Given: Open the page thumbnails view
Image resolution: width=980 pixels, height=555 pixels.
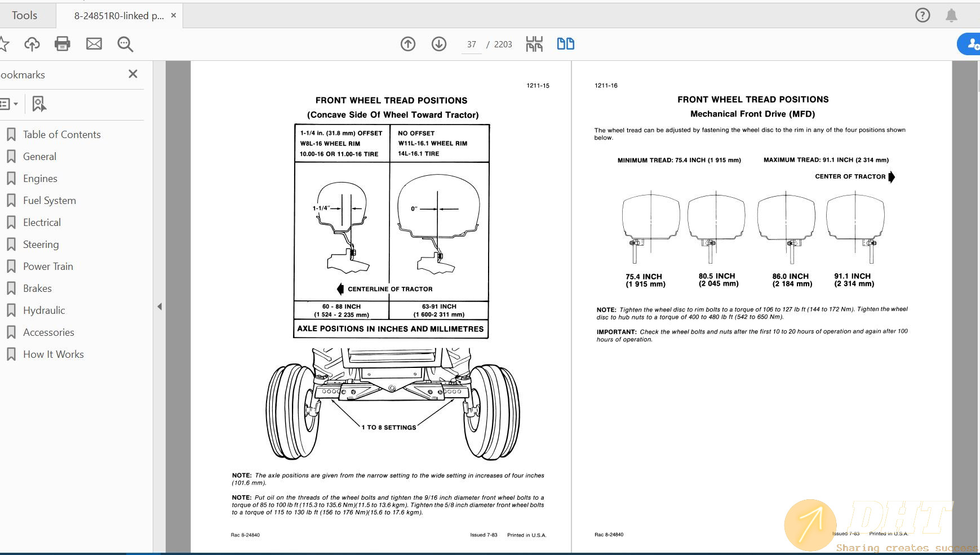Looking at the screenshot, I should (534, 43).
